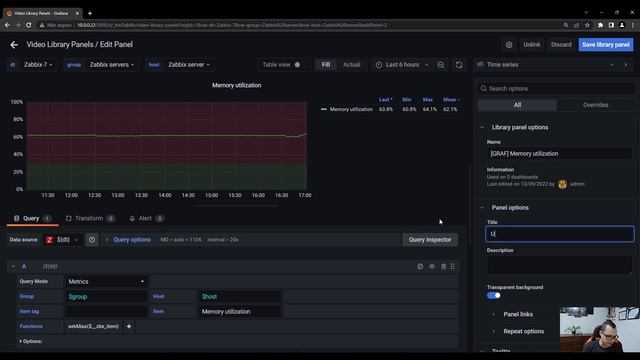Open data source $(dt) dropdown

coord(62,240)
